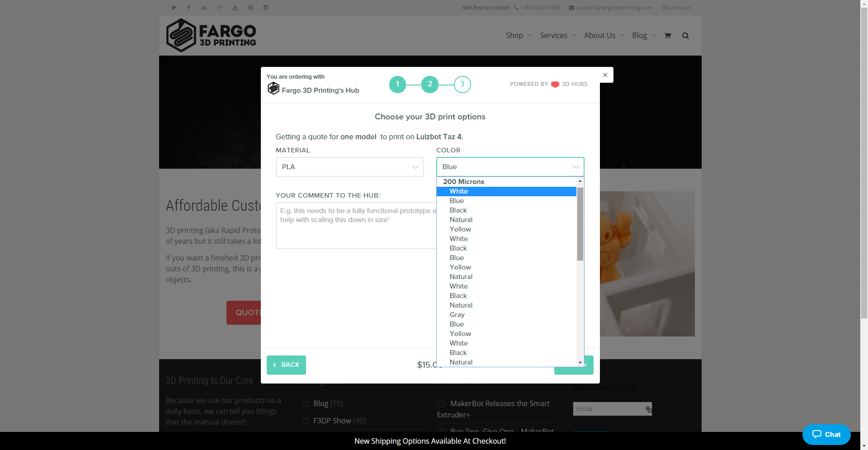This screenshot has height=450, width=868.
Task: Click the search magnifier icon
Action: coord(685,36)
